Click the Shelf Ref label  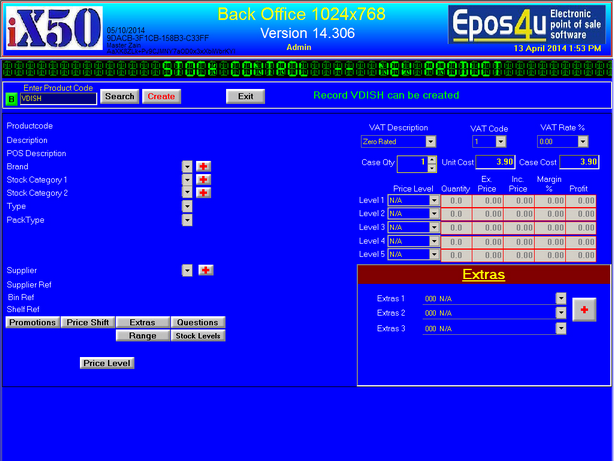(x=23, y=309)
